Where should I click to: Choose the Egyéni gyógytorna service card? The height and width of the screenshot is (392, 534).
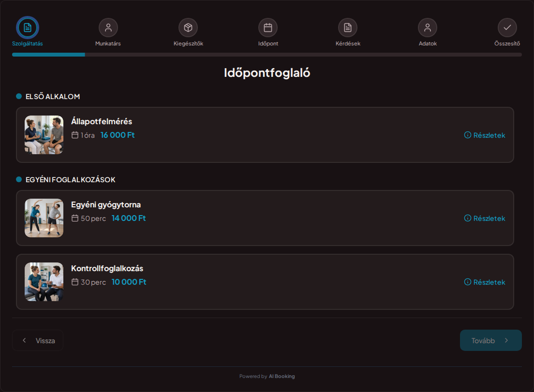[x=265, y=218]
